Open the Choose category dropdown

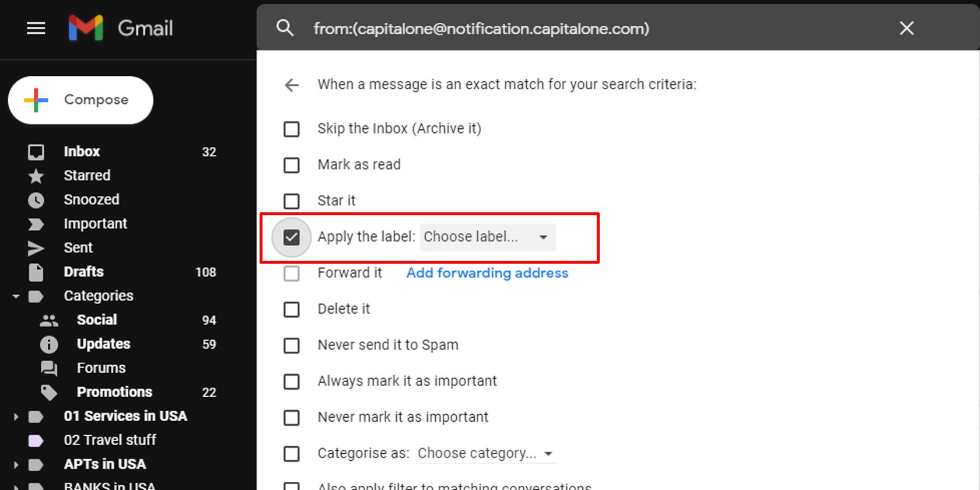coord(486,453)
